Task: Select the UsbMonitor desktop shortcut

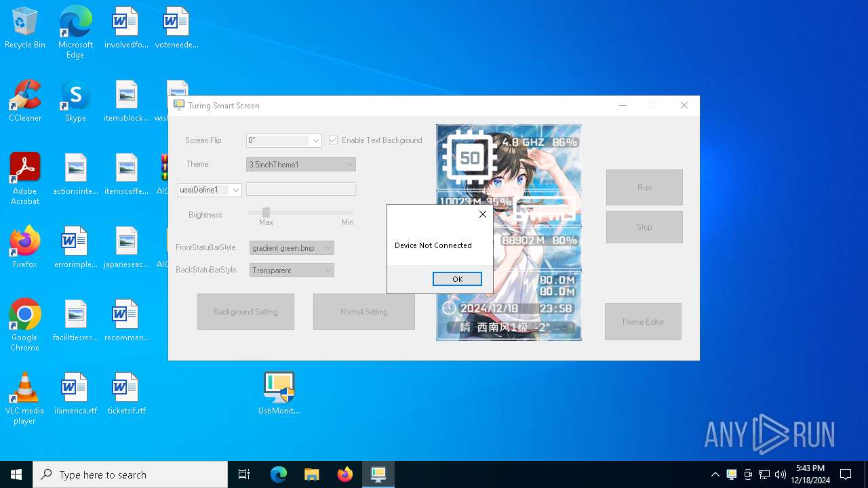Action: click(279, 393)
